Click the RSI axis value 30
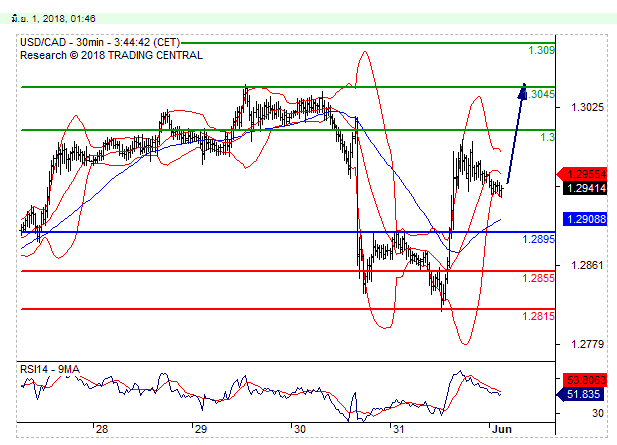617x445 pixels. pyautogui.click(x=598, y=414)
